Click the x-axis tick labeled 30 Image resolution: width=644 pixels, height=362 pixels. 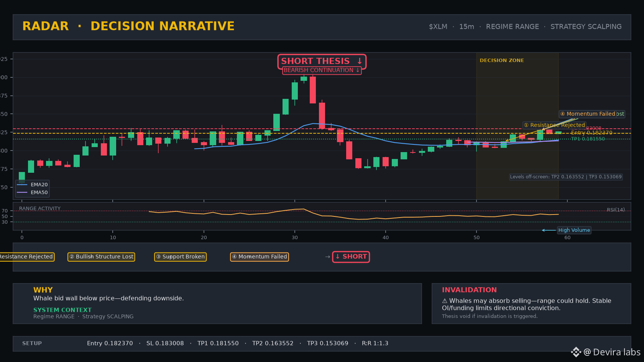(x=295, y=238)
